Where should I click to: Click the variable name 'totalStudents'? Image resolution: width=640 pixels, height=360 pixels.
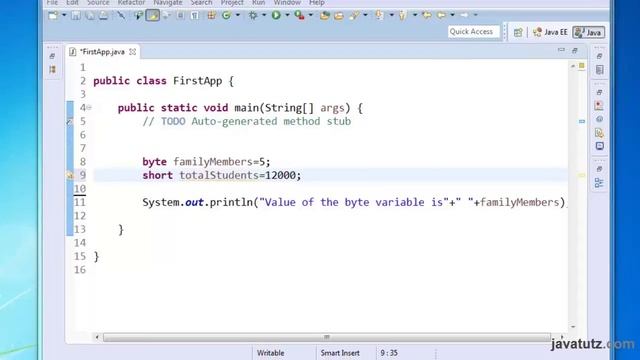tap(219, 176)
